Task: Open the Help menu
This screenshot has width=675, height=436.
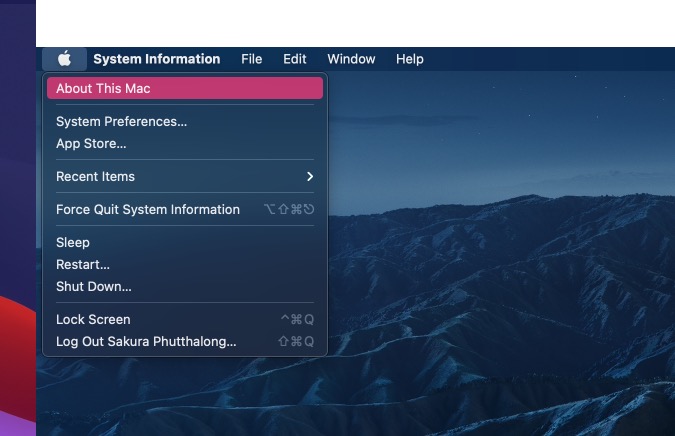Action: coord(410,59)
